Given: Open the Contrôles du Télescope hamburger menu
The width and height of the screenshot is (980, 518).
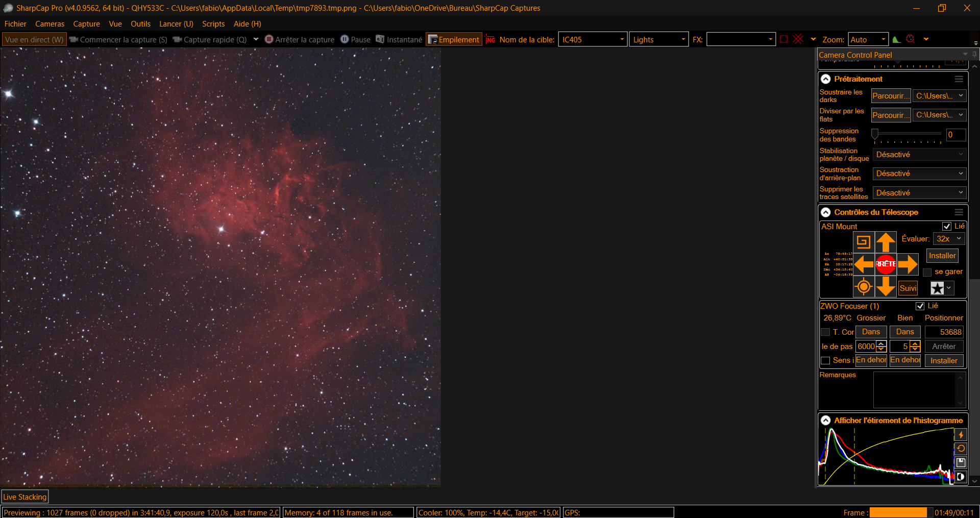Looking at the screenshot, I should point(959,212).
